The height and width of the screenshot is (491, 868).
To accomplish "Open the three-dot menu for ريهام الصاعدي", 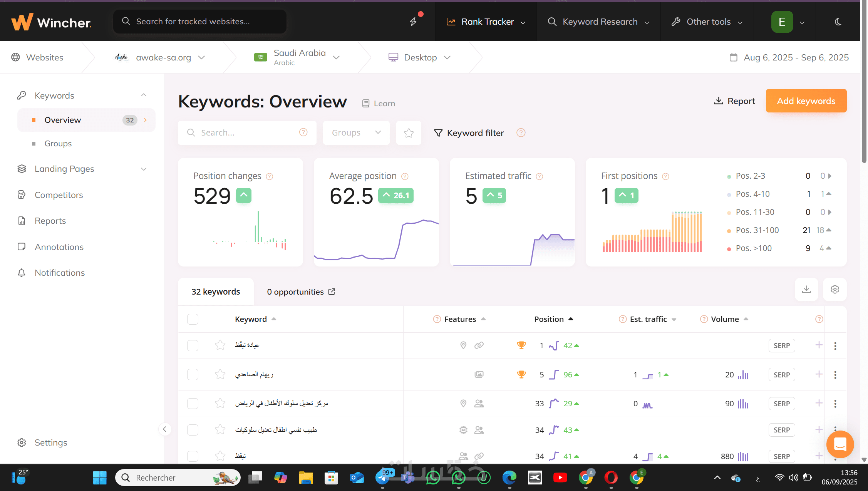I will click(835, 375).
